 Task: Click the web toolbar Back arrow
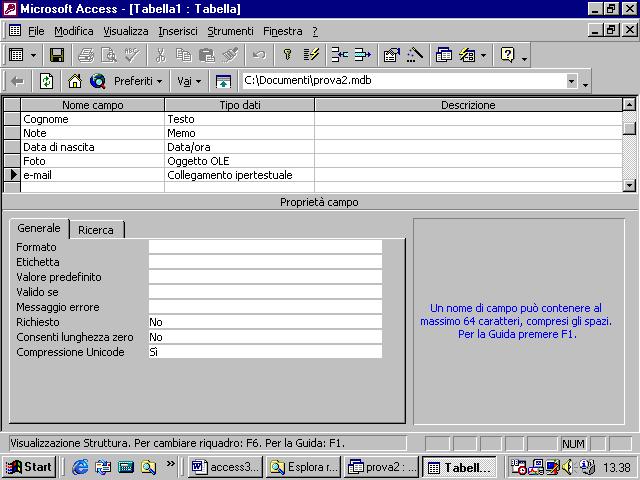[17, 81]
